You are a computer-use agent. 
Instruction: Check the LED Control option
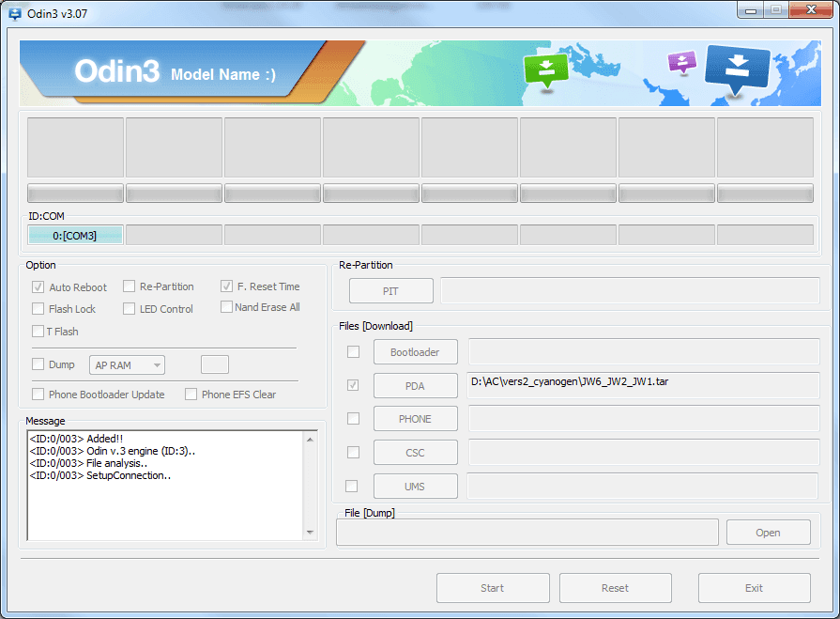pos(130,309)
